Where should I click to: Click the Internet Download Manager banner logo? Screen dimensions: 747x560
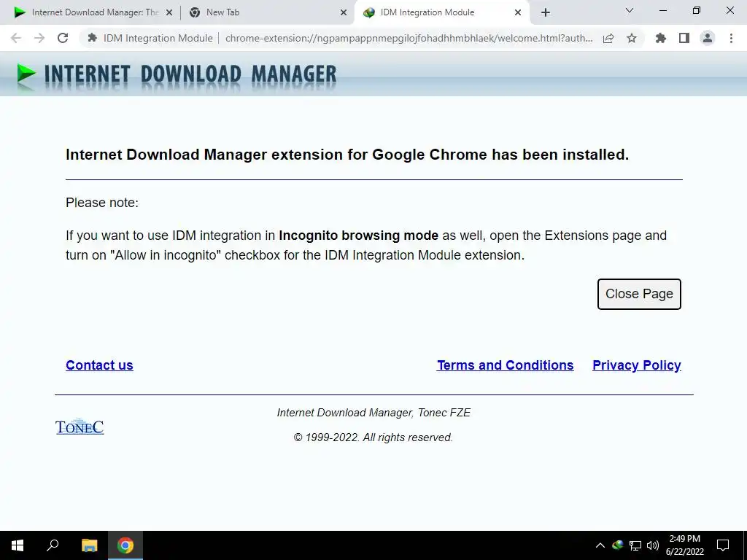click(177, 75)
